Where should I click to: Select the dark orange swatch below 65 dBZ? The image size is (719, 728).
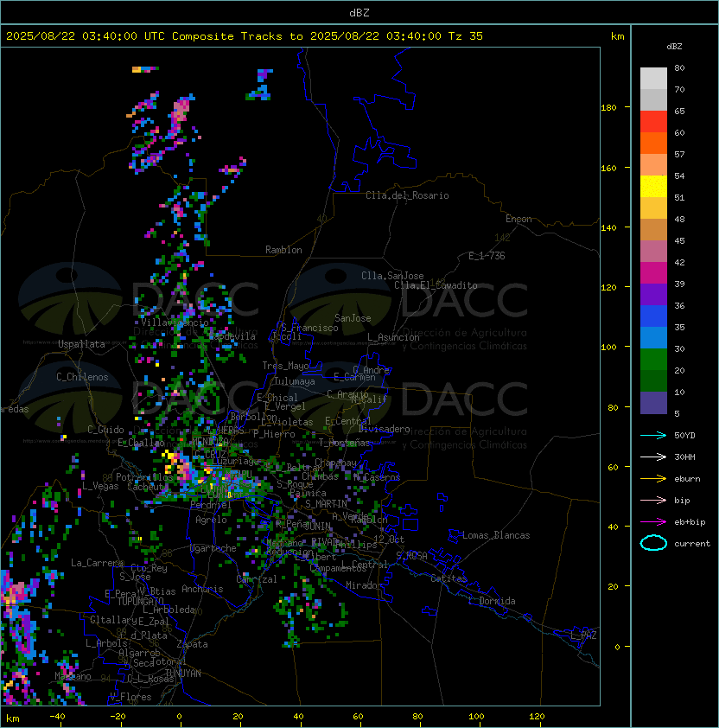point(653,143)
